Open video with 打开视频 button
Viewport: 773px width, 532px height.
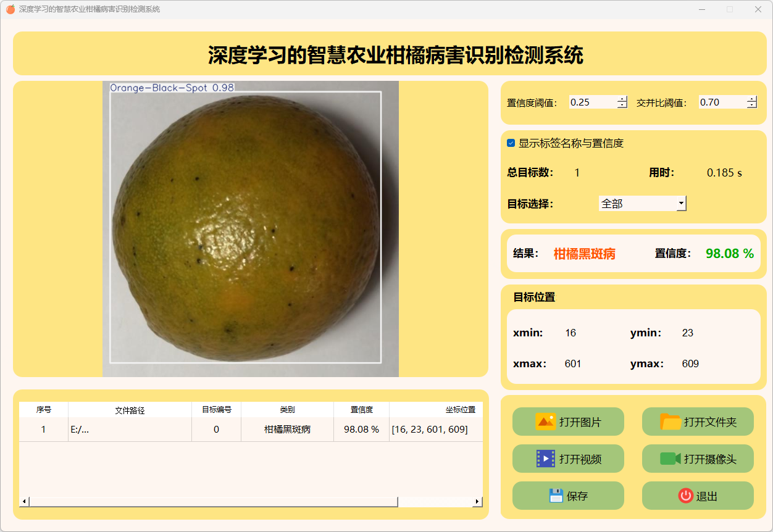[568, 459]
